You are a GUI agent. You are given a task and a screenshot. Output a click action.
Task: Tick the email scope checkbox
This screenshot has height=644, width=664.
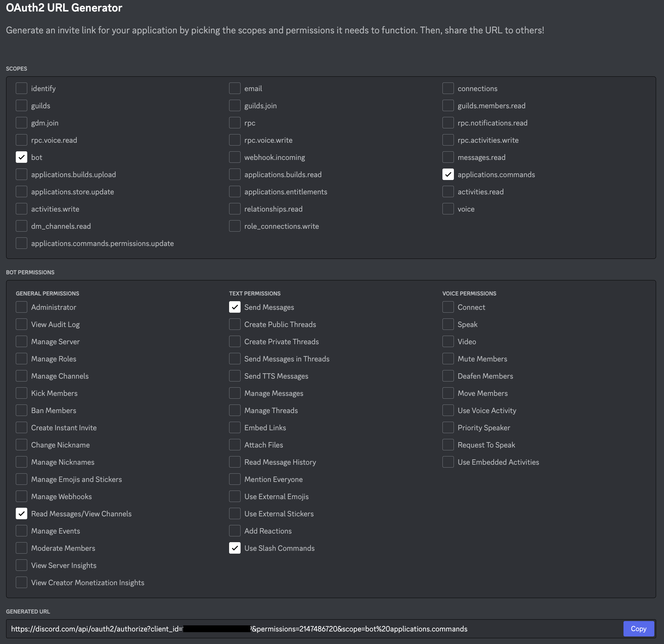pyautogui.click(x=235, y=89)
